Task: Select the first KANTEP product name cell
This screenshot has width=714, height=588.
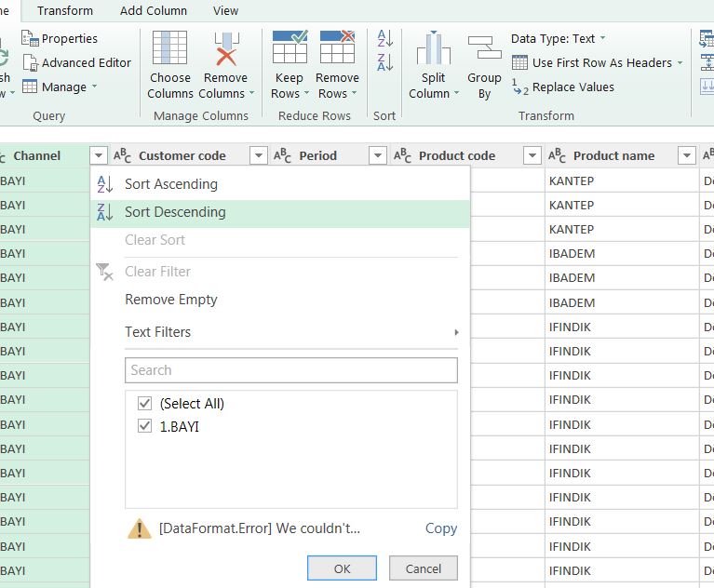Action: (x=622, y=180)
